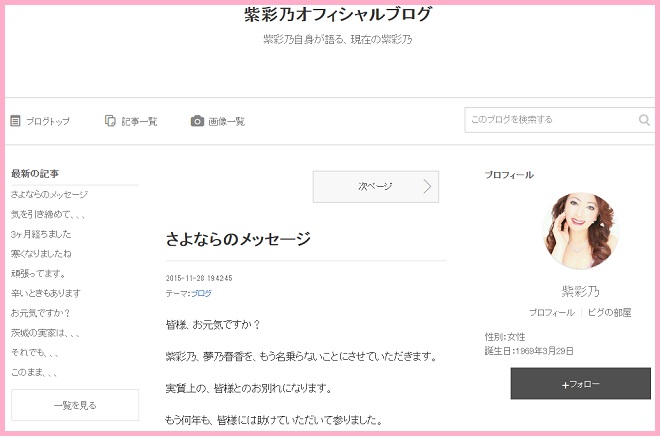The height and width of the screenshot is (437, 660).
Task: Click the さよならのメッセージ article heading
Action: (x=238, y=239)
